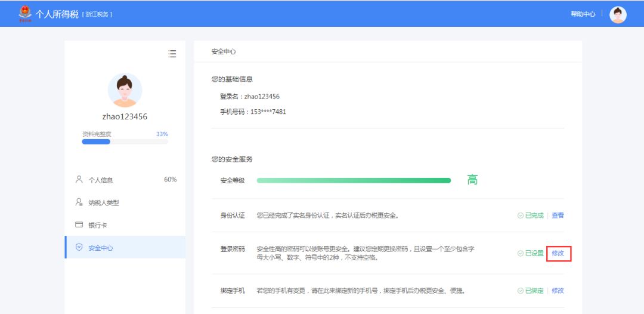Click 查看 for identity verification
Image resolution: width=644 pixels, height=314 pixels.
pyautogui.click(x=558, y=216)
